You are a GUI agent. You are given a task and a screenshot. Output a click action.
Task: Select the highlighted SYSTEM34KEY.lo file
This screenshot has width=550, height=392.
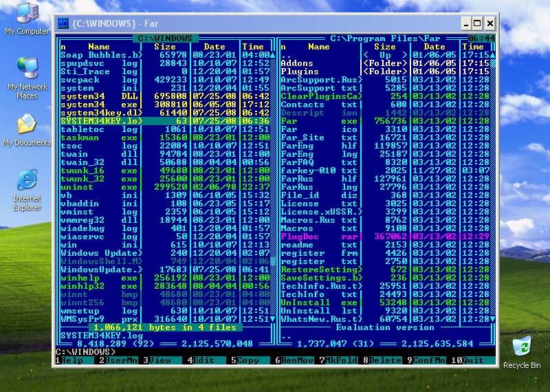click(x=165, y=121)
